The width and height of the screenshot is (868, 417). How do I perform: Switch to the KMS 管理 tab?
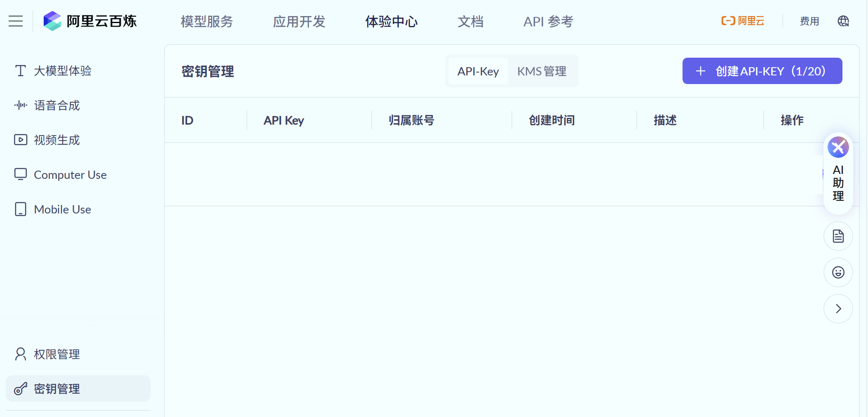coord(542,71)
